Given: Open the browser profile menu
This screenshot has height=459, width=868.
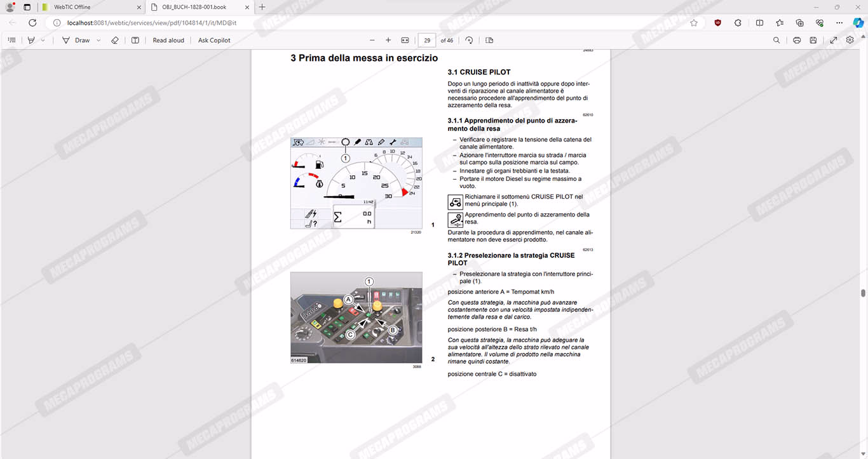Looking at the screenshot, I should coord(10,7).
